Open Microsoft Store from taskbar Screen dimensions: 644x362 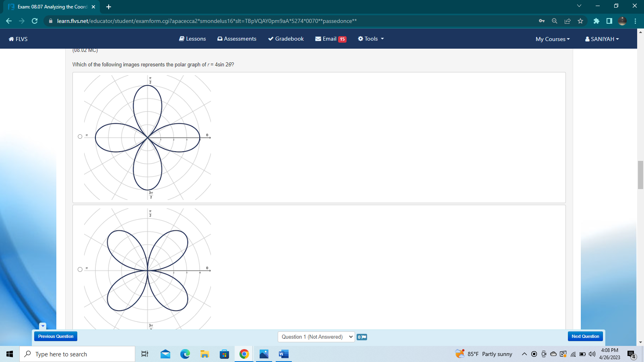(x=225, y=354)
